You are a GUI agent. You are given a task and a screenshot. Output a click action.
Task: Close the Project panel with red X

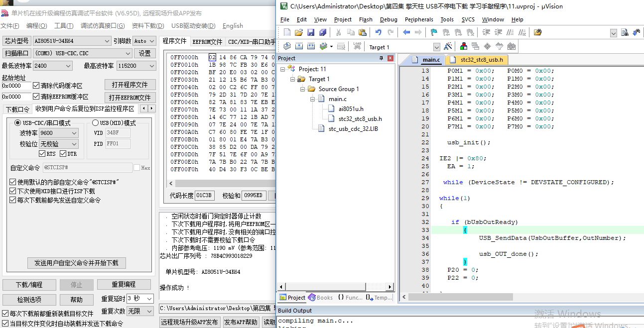click(390, 58)
